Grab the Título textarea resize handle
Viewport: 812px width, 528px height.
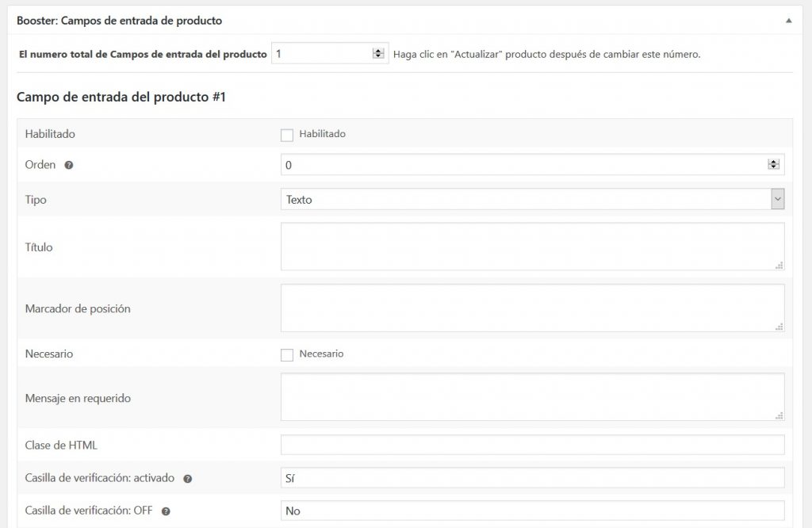779,266
